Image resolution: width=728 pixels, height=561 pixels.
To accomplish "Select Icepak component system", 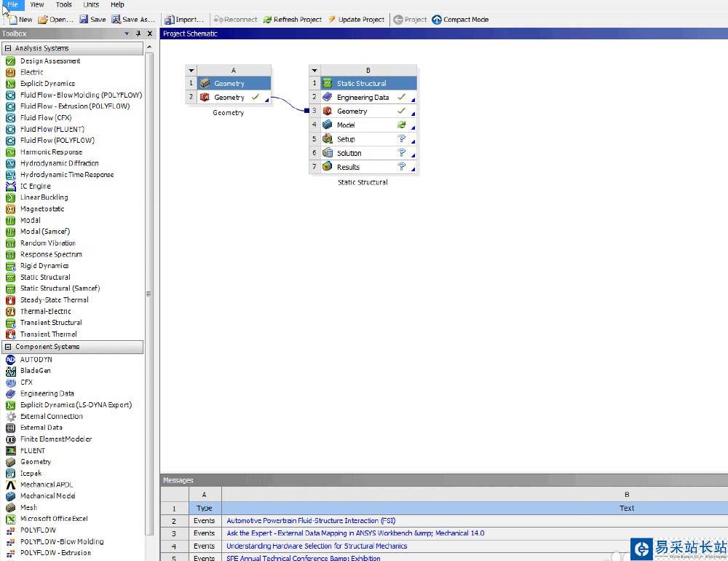I will pos(23,473).
